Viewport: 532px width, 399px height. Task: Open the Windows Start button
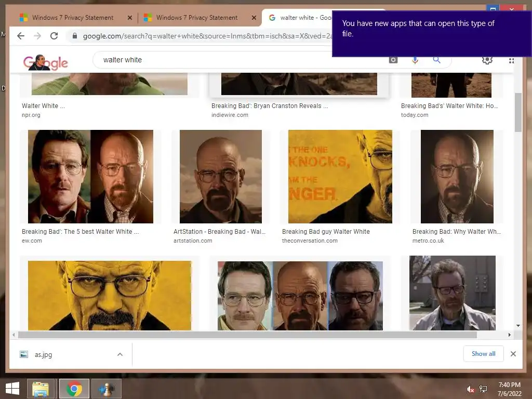[12, 389]
